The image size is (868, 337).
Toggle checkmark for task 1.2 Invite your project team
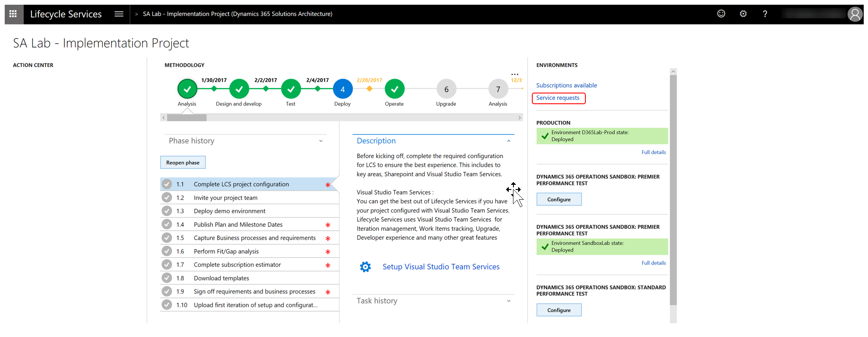pos(167,198)
